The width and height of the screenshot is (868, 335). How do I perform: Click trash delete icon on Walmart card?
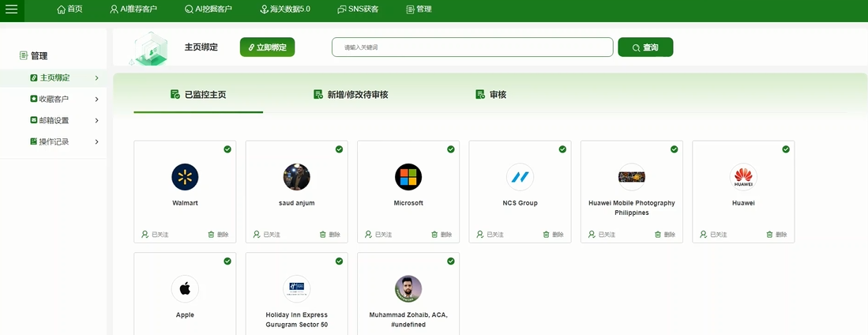(x=211, y=235)
